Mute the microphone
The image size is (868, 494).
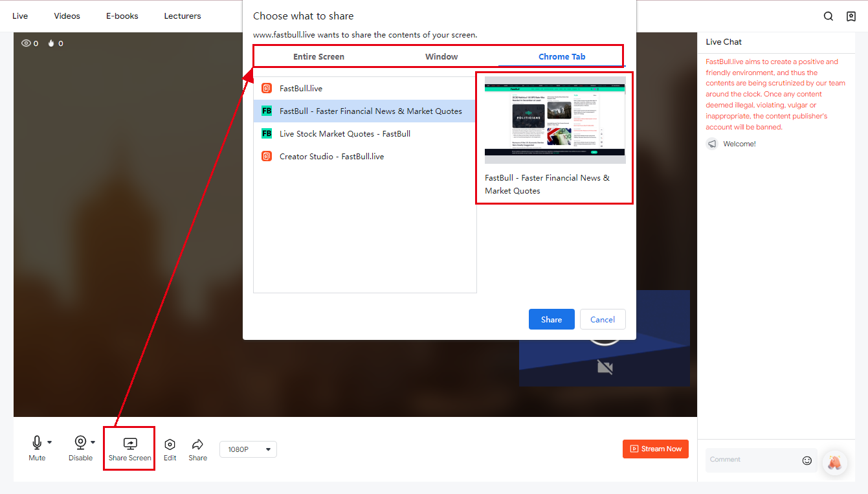(x=37, y=442)
